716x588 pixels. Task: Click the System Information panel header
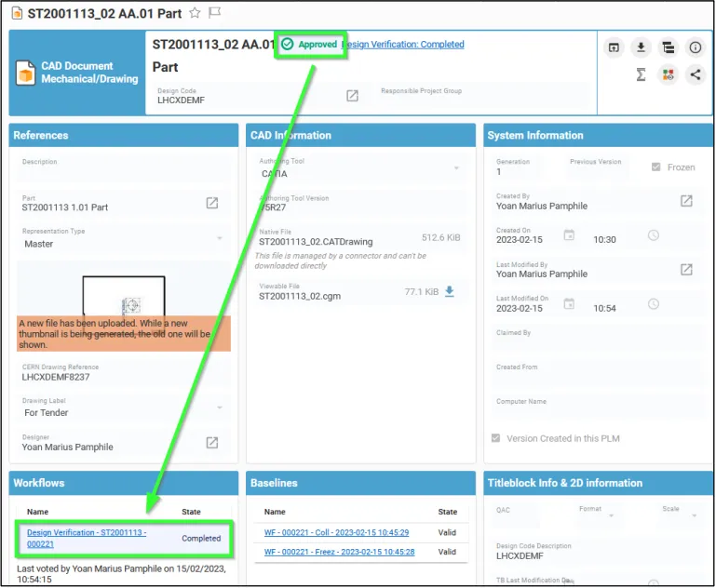[x=598, y=135]
